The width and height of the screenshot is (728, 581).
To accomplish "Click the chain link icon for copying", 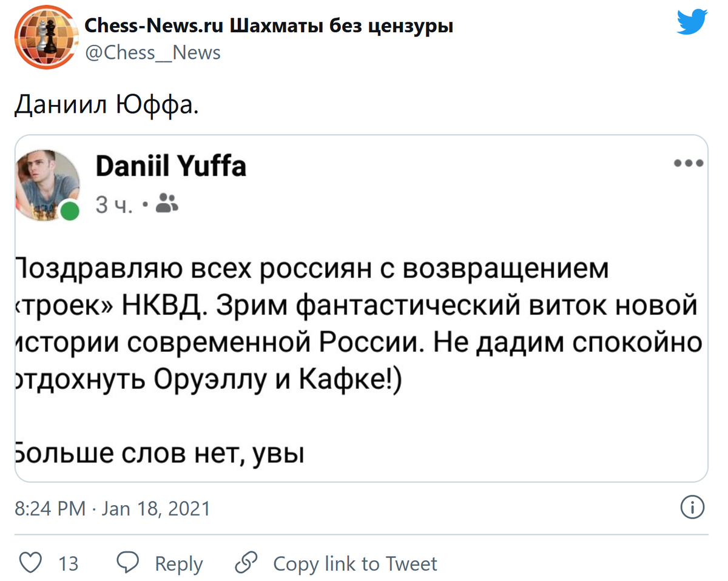I will coord(246,563).
